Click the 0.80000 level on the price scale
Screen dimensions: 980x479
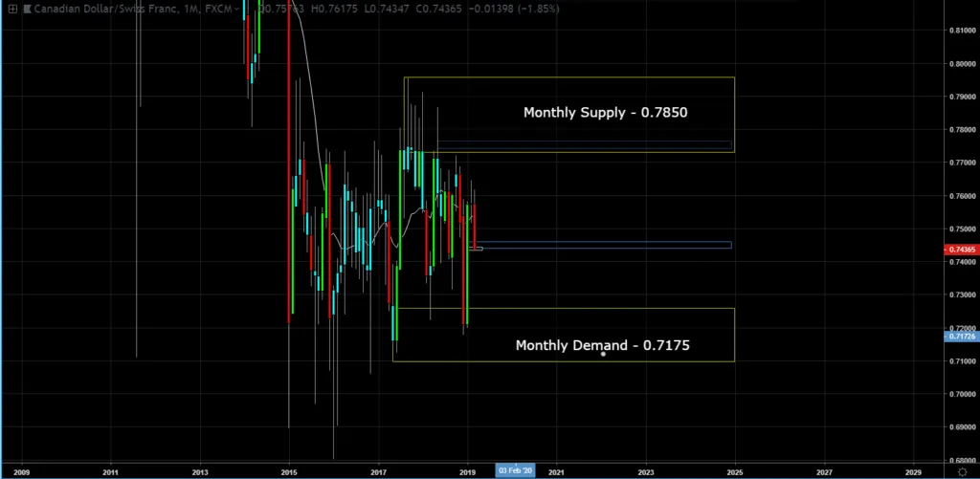click(x=963, y=64)
